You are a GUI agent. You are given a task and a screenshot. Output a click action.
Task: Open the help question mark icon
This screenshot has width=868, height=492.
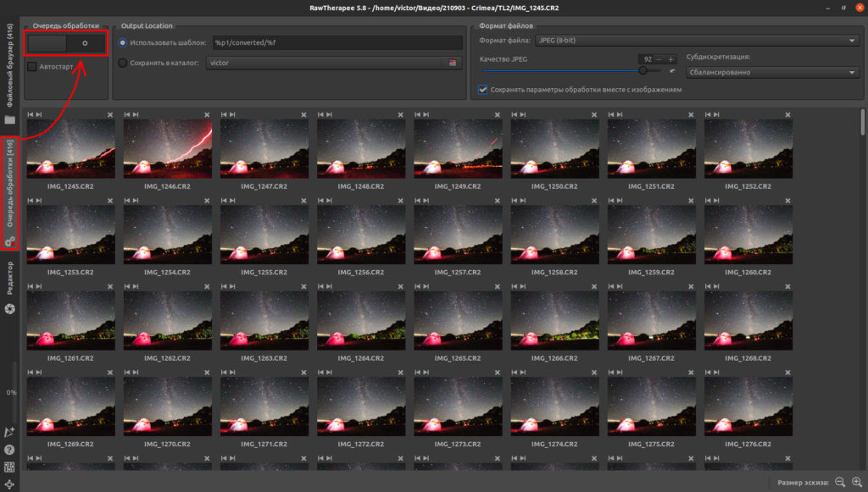(9, 450)
